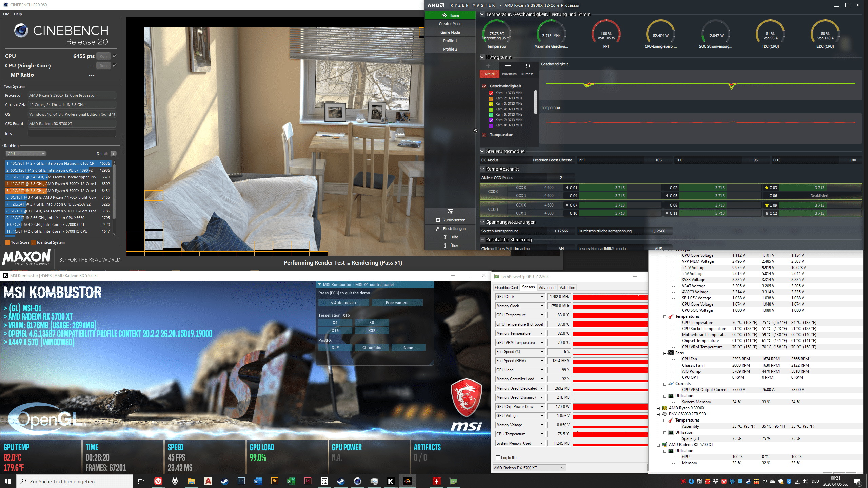Click Details arrow button in Cinebench ranking
Image resolution: width=868 pixels, height=488 pixels.
point(114,154)
